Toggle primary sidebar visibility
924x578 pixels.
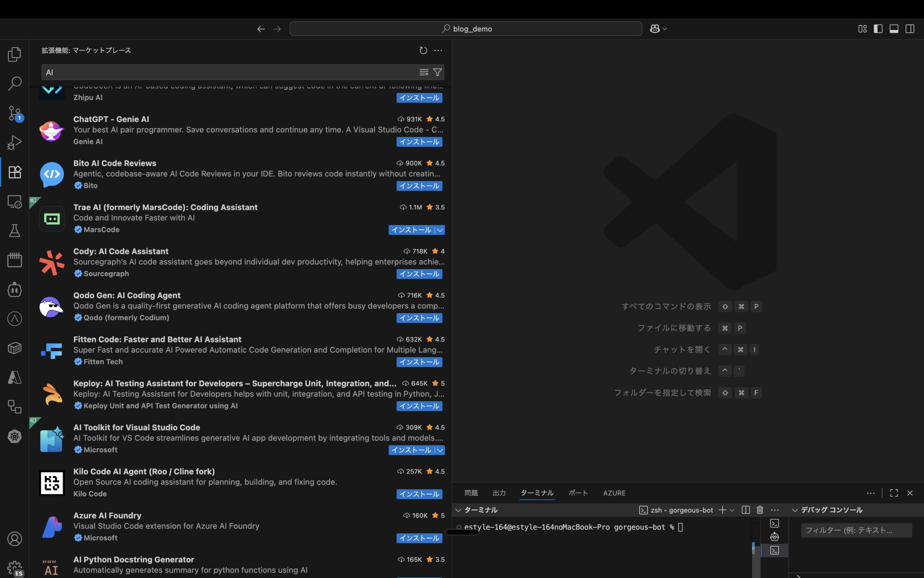878,29
